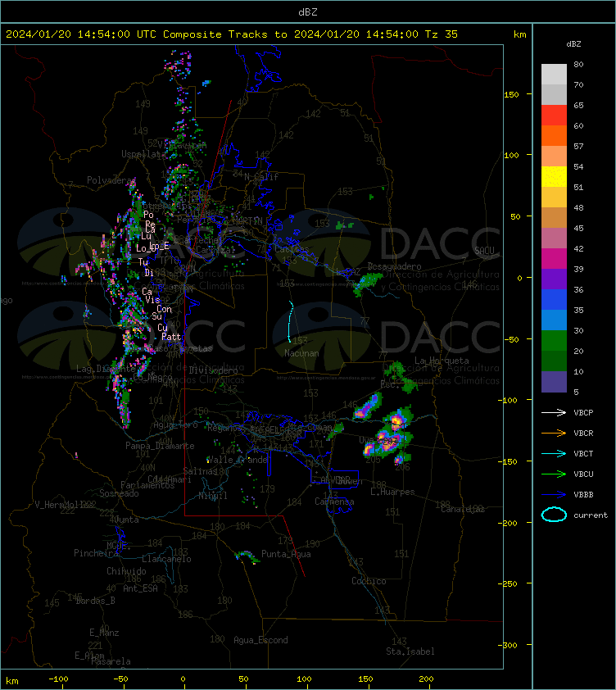The height and width of the screenshot is (690, 616).
Task: Click the 'current' legend label
Action: pyautogui.click(x=591, y=515)
